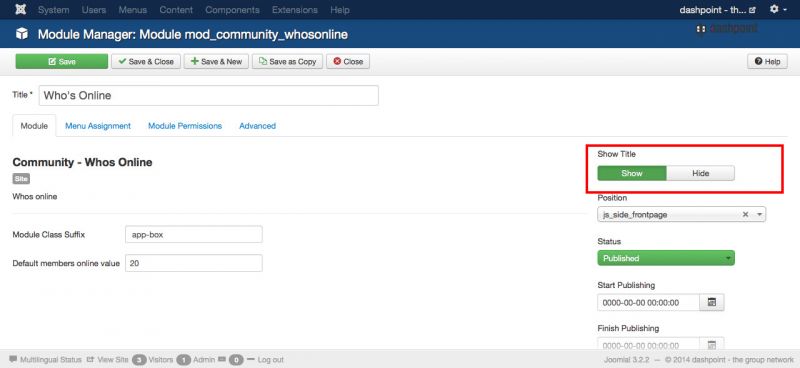Click the Start Publishing date field
This screenshot has height=368, width=800.
(648, 303)
